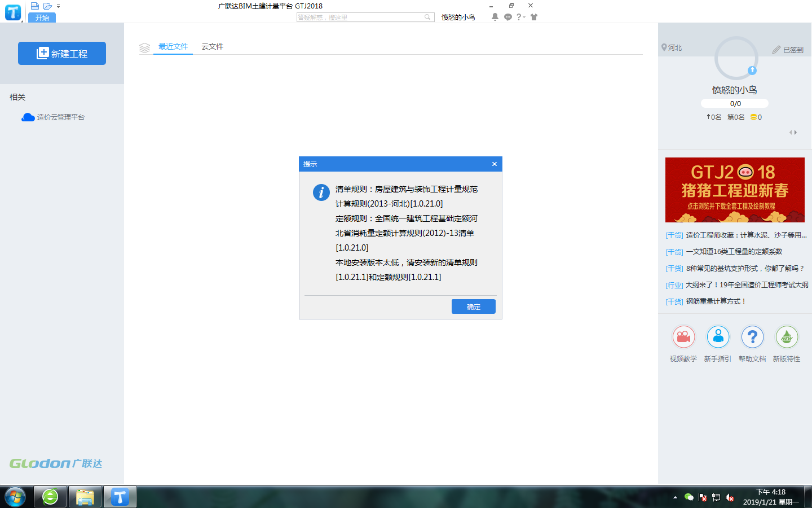
Task: Open the help question mark dropdown
Action: tap(520, 17)
